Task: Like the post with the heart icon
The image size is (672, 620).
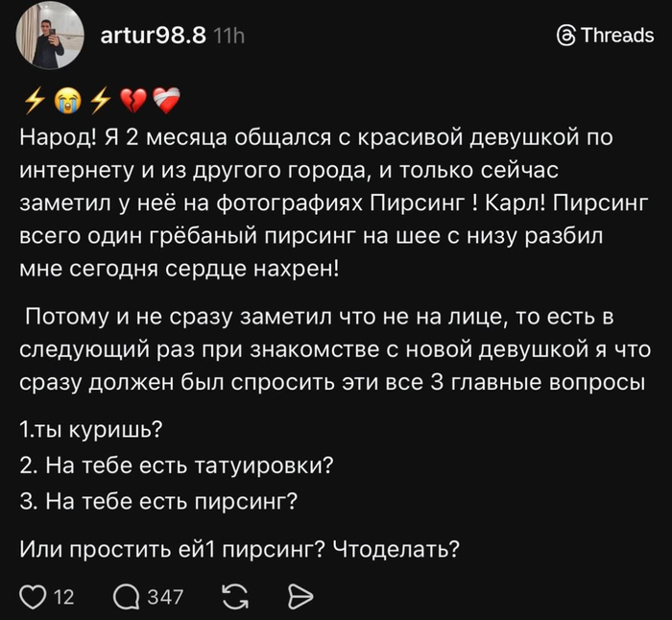Action: click(34, 597)
